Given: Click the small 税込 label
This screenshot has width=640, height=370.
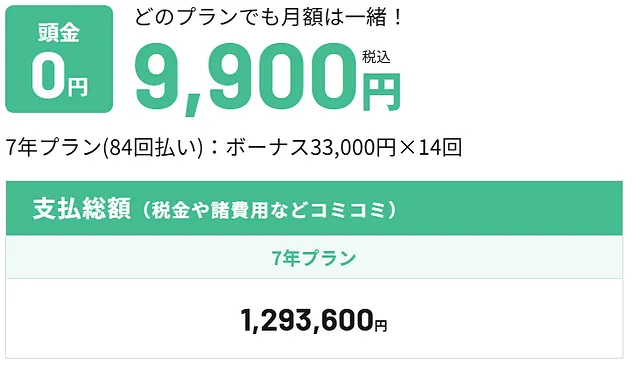Looking at the screenshot, I should coord(376,57).
